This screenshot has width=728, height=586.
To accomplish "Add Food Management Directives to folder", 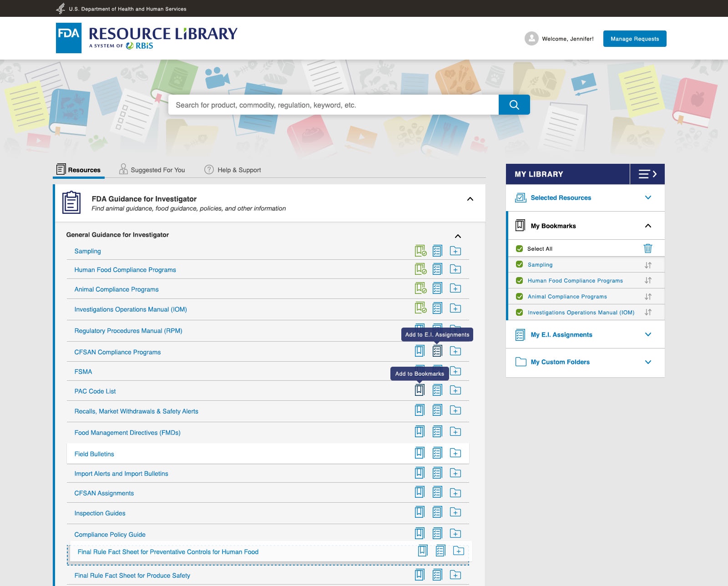I will point(455,431).
